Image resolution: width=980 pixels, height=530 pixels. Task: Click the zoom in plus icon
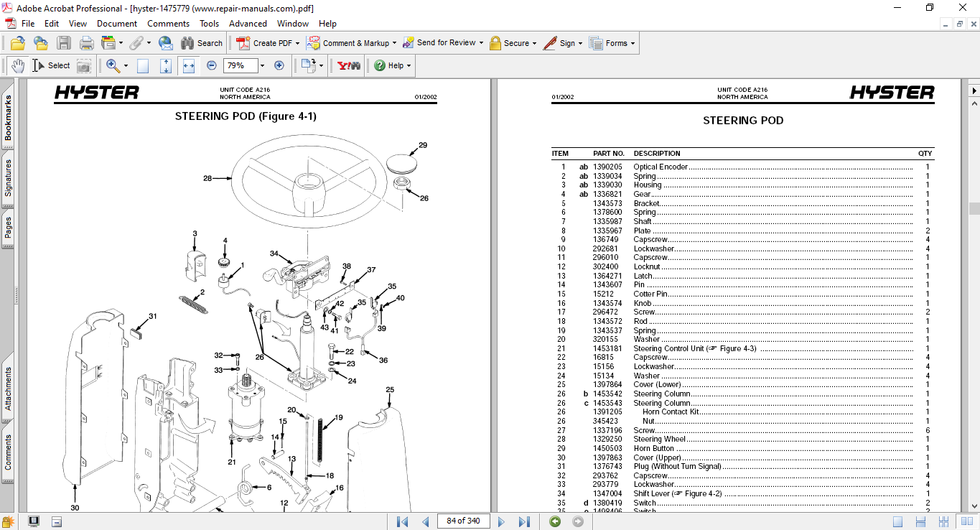pos(279,65)
